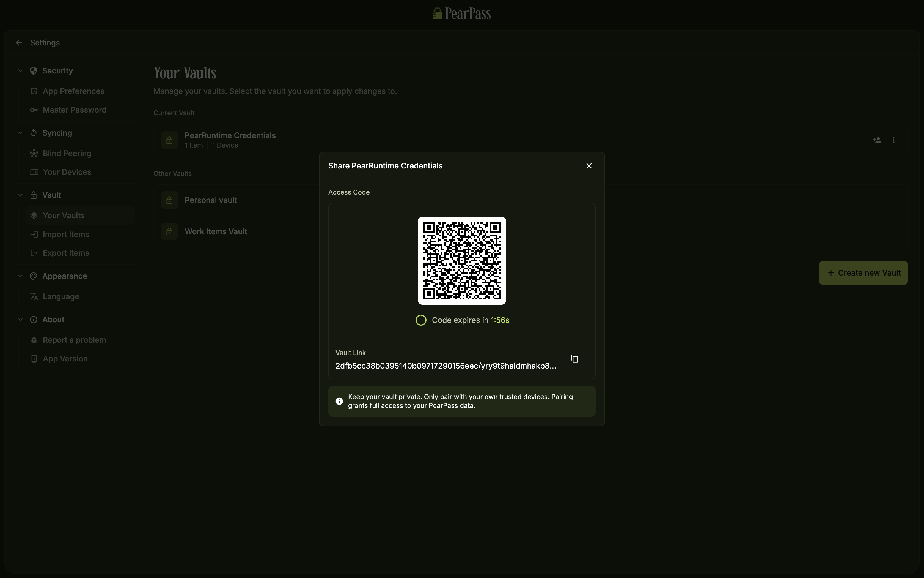Click the About info circle icon
This screenshot has width=924, height=578.
tap(34, 320)
